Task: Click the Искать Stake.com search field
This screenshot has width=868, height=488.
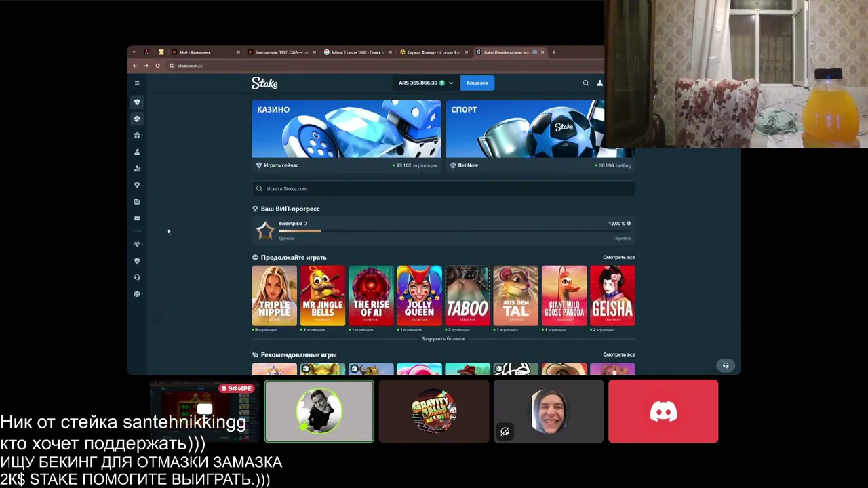Action: point(443,188)
